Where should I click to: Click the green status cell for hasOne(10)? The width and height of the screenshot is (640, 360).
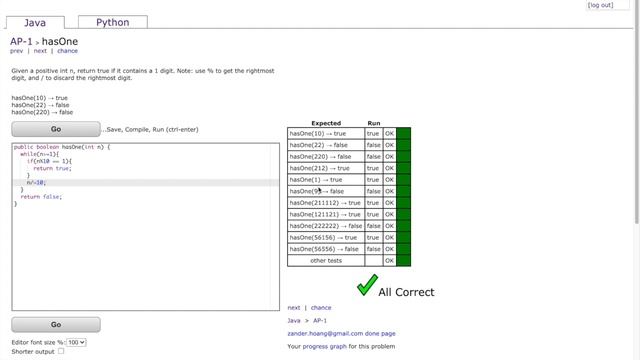click(x=403, y=133)
